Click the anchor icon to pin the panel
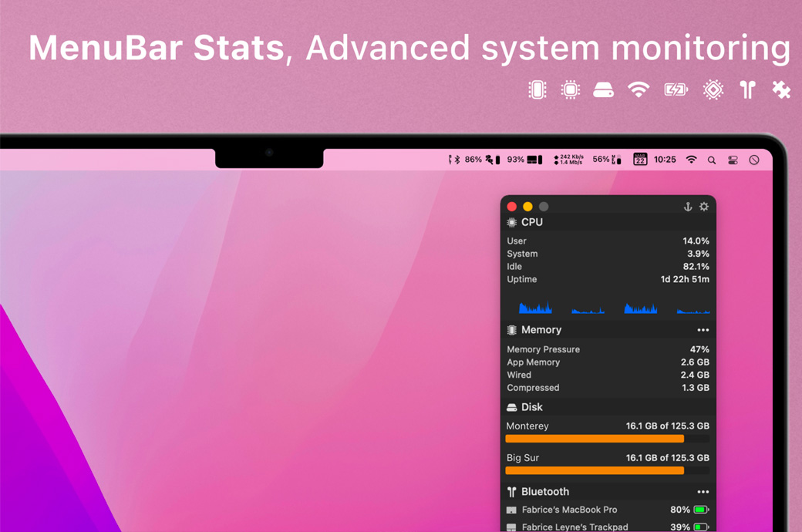The width and height of the screenshot is (802, 532). click(688, 207)
